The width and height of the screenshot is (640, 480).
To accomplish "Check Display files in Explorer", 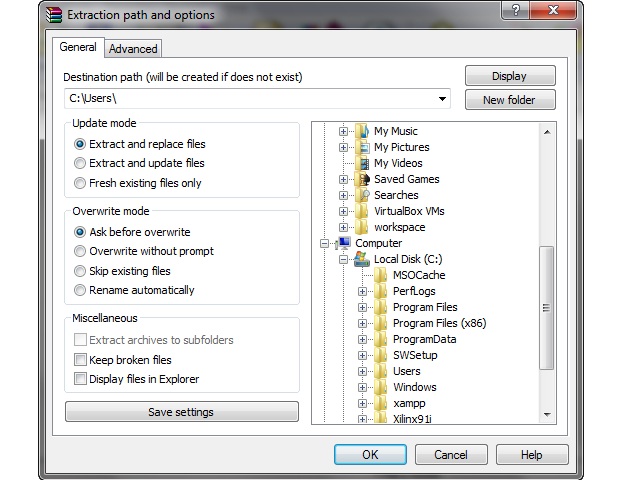I will 81,379.
